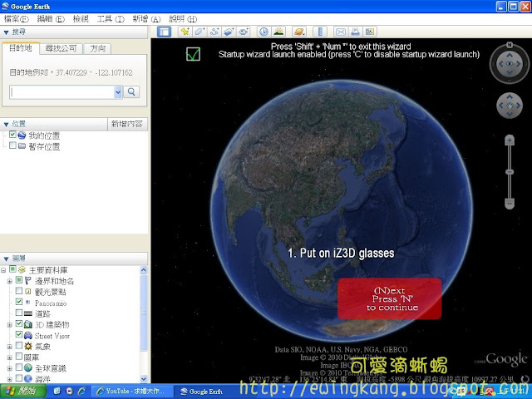
Task: Click the 新增內容 button
Action: click(127, 124)
